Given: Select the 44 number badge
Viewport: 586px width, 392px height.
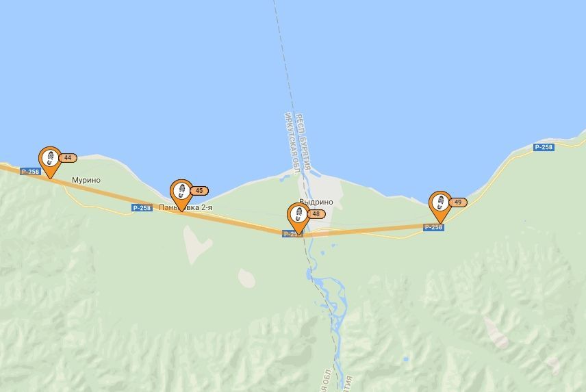Looking at the screenshot, I should click(68, 158).
